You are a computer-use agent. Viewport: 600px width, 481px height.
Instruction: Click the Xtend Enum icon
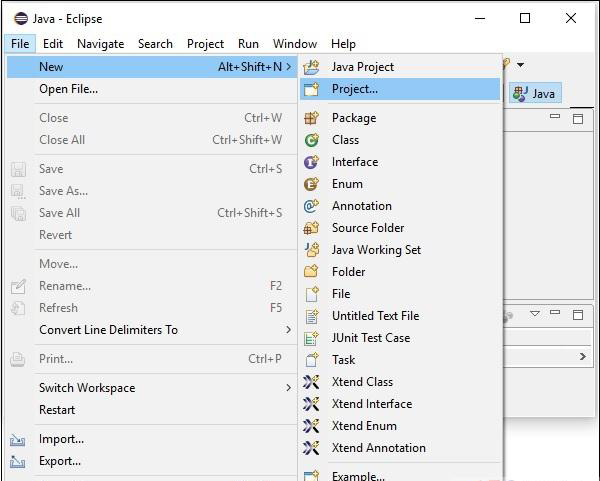coord(311,426)
